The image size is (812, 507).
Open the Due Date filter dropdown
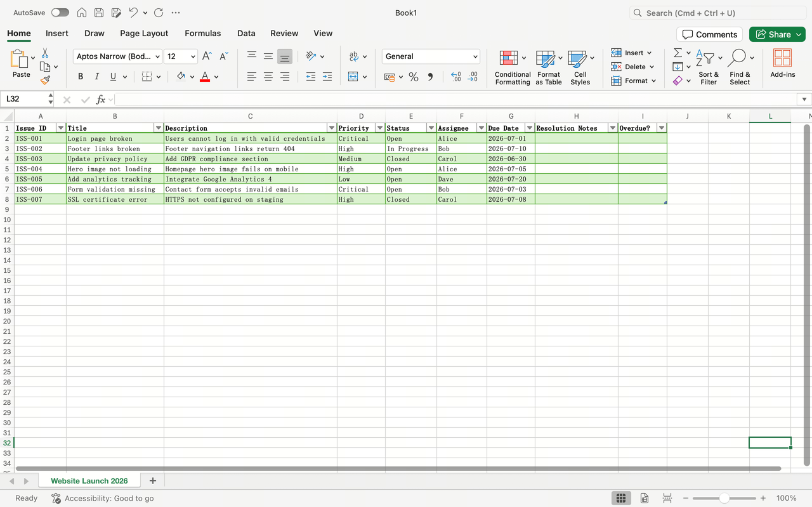click(x=529, y=128)
